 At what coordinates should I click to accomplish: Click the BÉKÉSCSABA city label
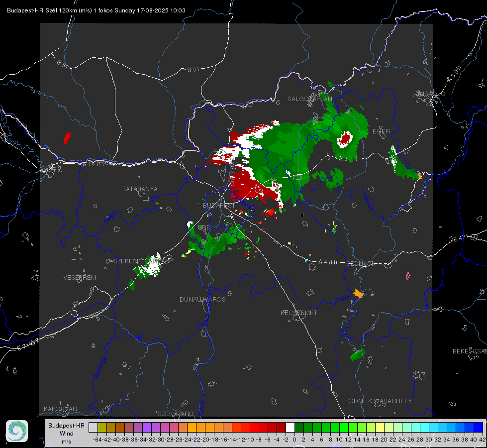click(470, 351)
